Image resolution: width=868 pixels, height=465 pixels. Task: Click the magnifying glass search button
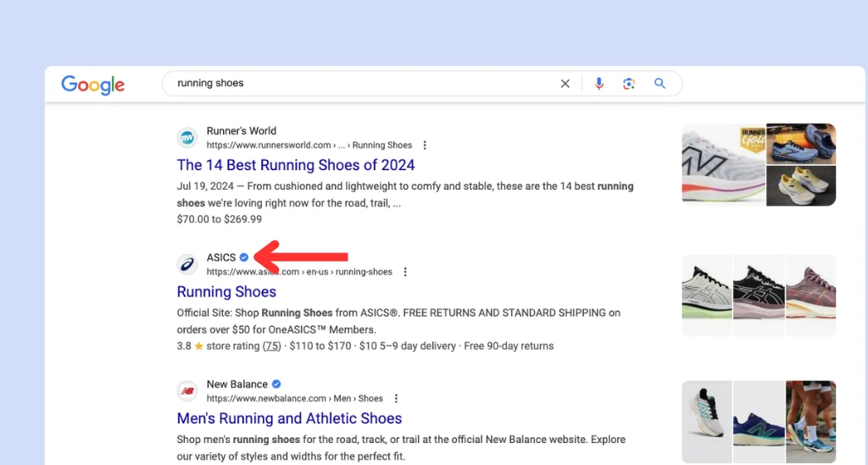[659, 84]
